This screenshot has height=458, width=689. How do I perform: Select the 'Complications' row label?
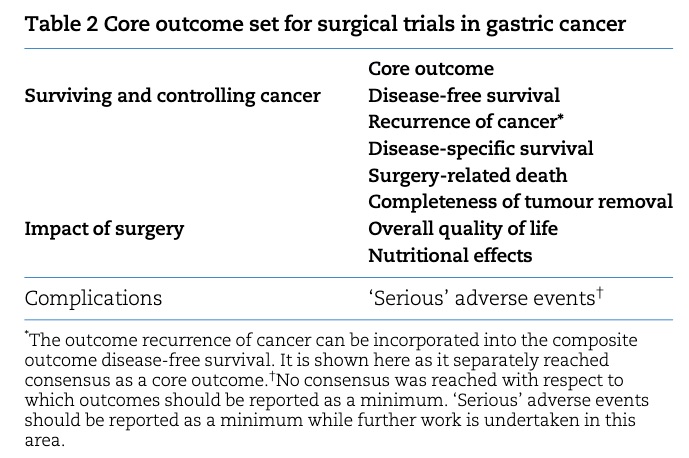(93, 298)
